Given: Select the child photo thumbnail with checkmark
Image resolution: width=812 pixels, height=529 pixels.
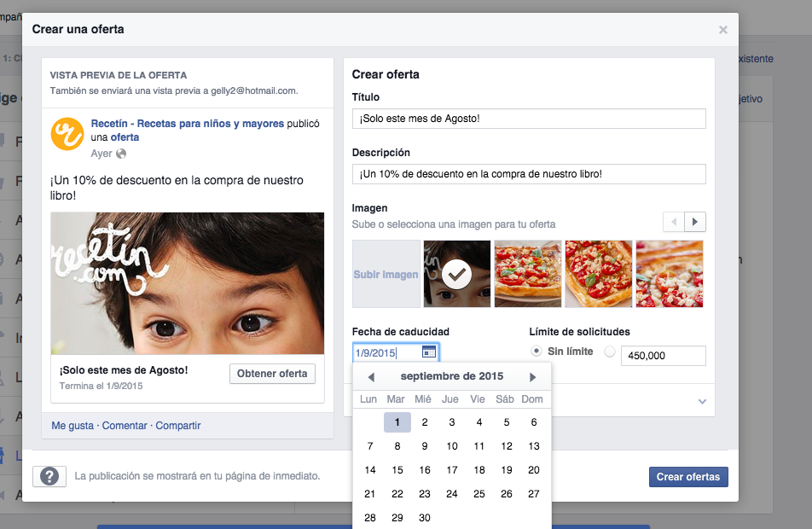Looking at the screenshot, I should pos(457,274).
